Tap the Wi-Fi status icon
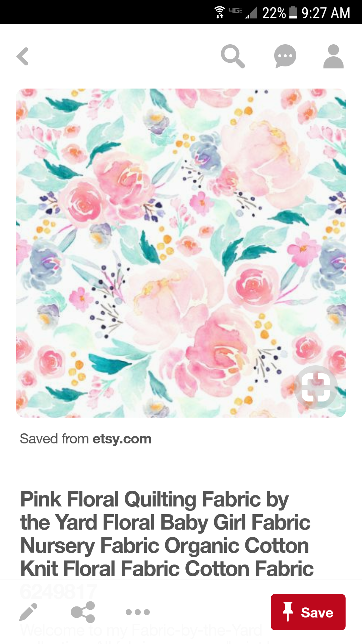The height and width of the screenshot is (644, 362). (x=220, y=12)
